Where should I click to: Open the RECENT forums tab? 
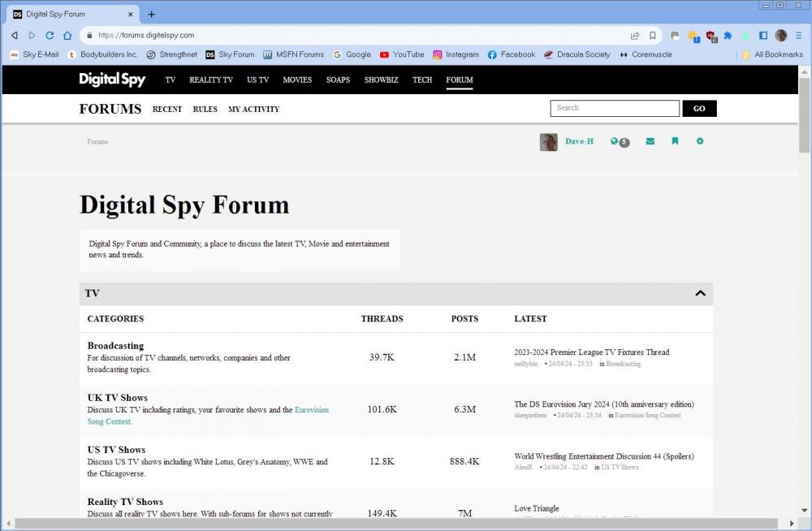click(167, 109)
